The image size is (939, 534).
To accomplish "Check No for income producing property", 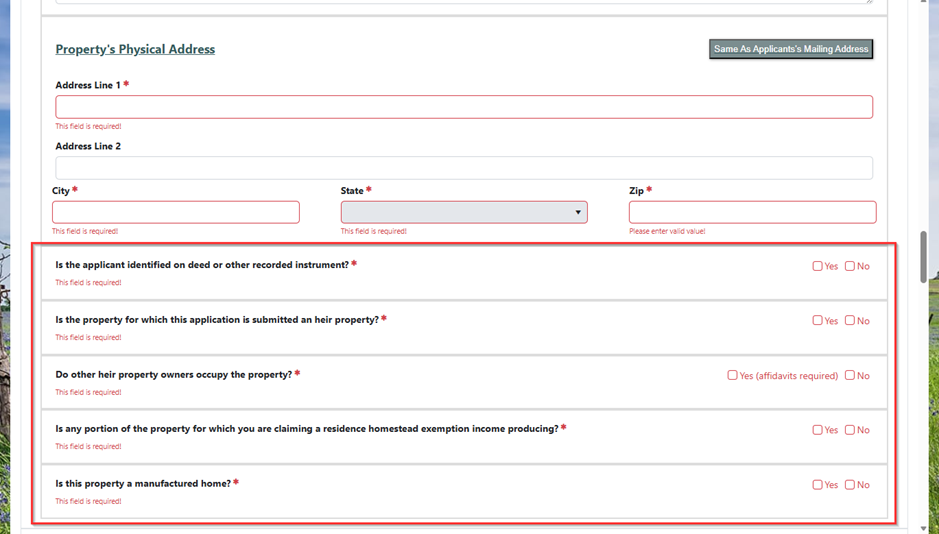I will coord(850,430).
